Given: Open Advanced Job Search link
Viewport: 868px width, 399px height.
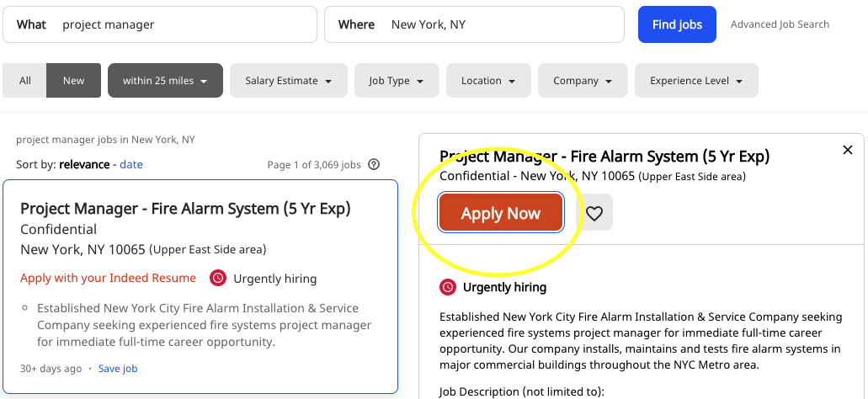Looking at the screenshot, I should pos(780,24).
